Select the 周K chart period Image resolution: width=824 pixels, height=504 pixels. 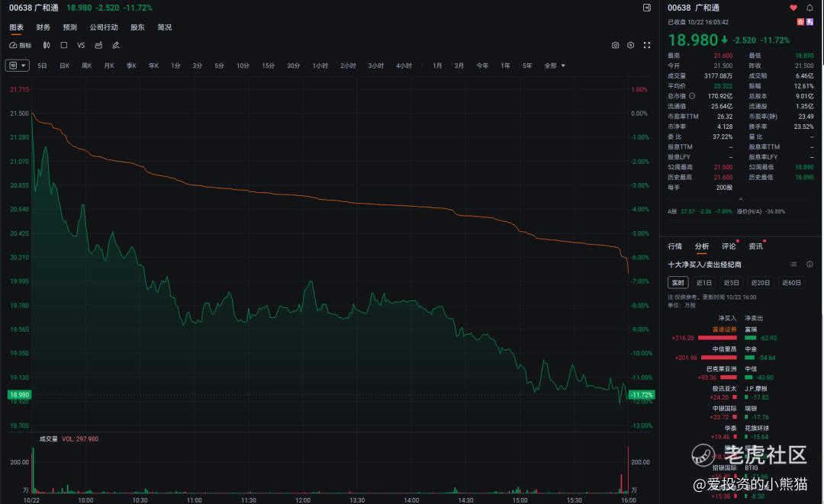pos(87,66)
